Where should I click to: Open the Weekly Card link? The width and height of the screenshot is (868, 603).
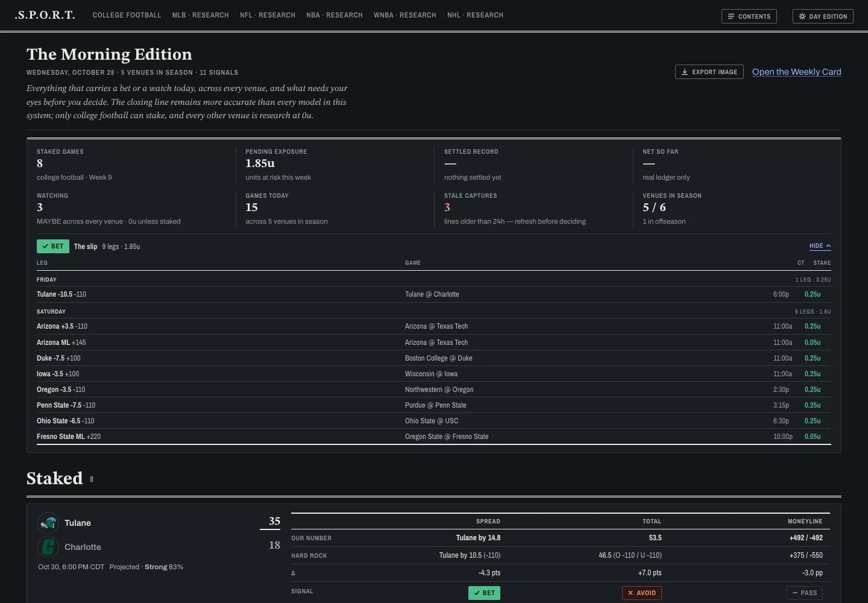pyautogui.click(x=796, y=72)
